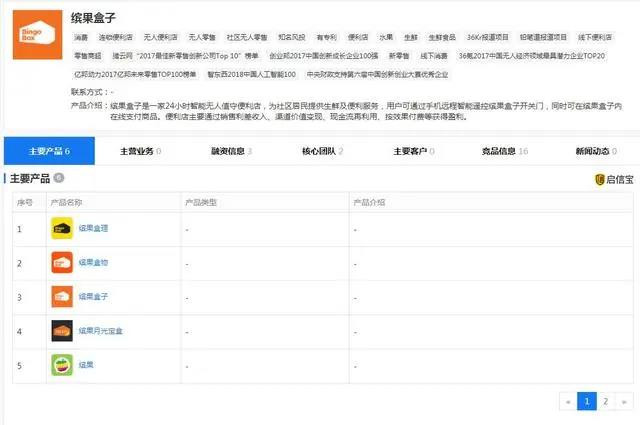
Task: Click the 亿邦动力2017未来零售TOP100榜单 tag
Action: (135, 74)
